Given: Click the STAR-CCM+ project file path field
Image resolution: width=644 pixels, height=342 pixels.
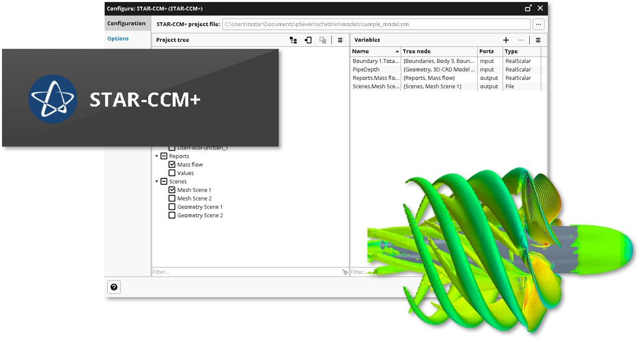Looking at the screenshot, I should click(376, 24).
